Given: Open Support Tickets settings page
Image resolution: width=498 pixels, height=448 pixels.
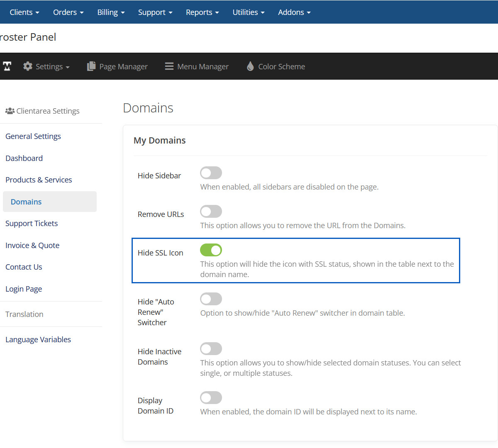Looking at the screenshot, I should click(x=32, y=224).
